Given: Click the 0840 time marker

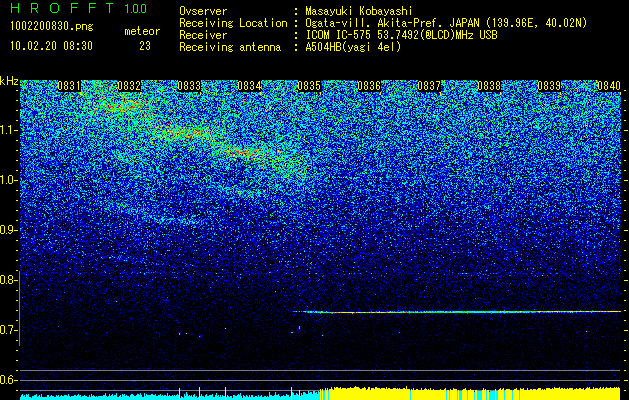Looking at the screenshot, I should (609, 86).
